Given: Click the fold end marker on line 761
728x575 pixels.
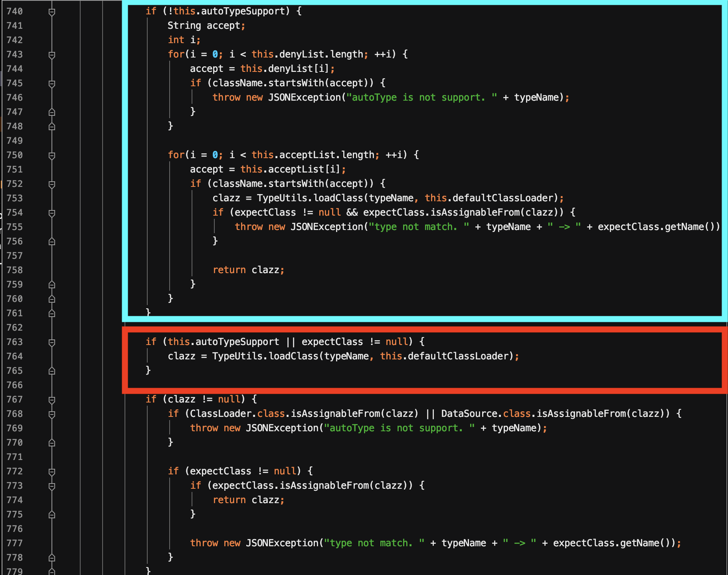Looking at the screenshot, I should [x=51, y=313].
